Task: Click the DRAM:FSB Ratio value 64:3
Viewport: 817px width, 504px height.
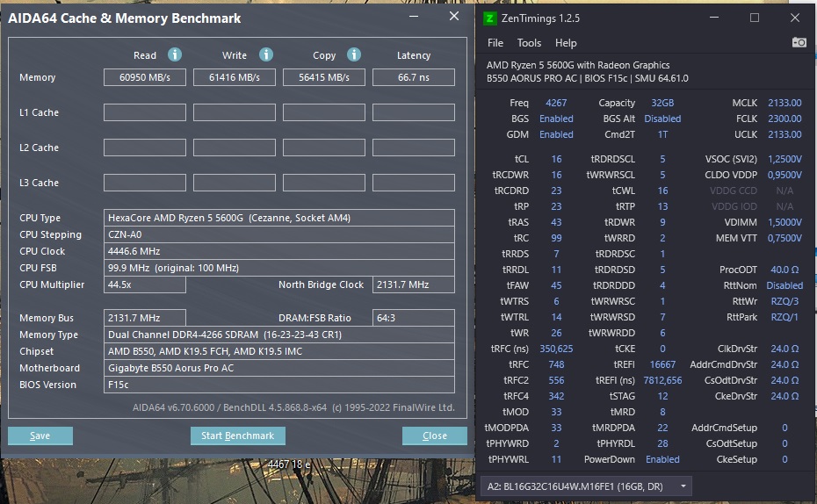Action: pos(414,318)
